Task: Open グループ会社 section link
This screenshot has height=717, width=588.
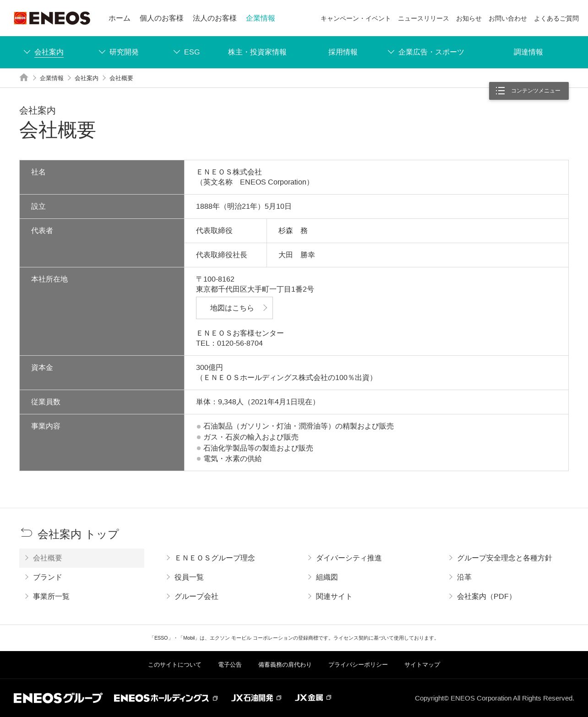Action: [x=196, y=597]
